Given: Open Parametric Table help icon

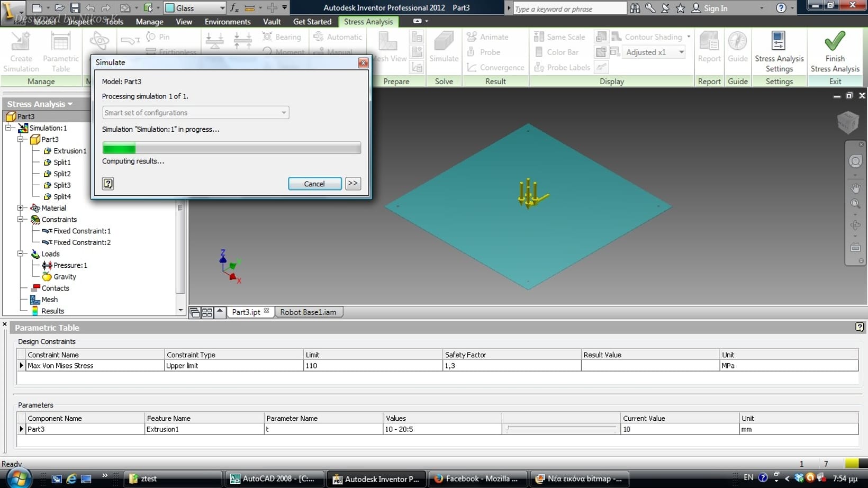Looking at the screenshot, I should click(x=859, y=327).
